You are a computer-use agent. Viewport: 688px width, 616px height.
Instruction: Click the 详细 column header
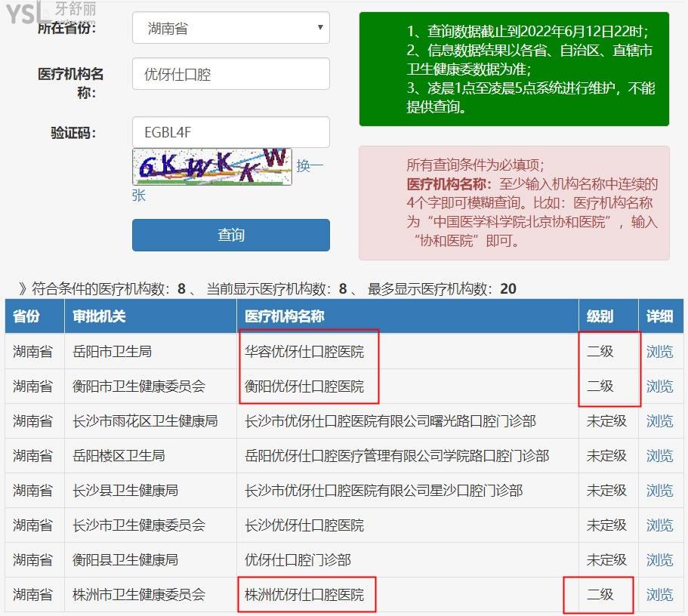(661, 316)
